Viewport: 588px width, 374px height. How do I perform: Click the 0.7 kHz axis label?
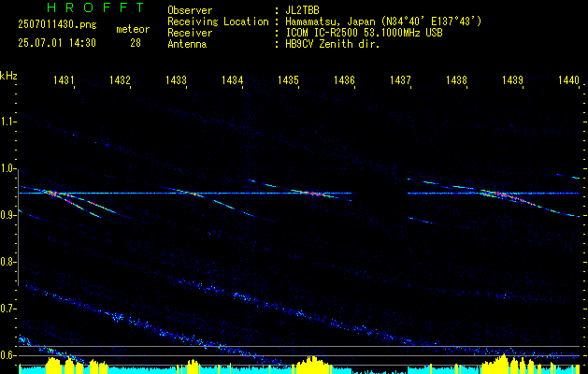[7, 309]
